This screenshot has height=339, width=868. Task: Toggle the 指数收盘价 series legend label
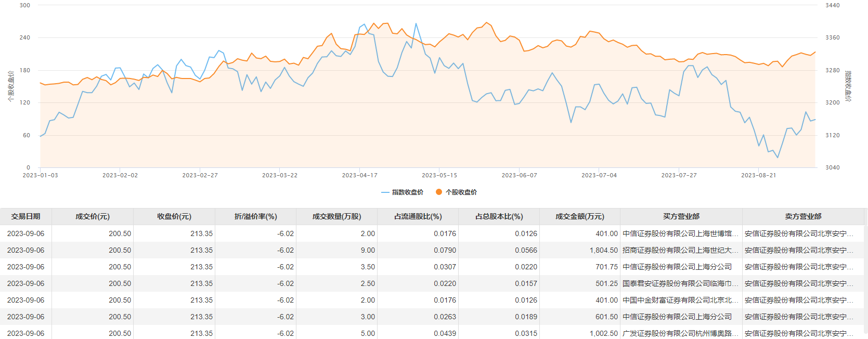407,192
